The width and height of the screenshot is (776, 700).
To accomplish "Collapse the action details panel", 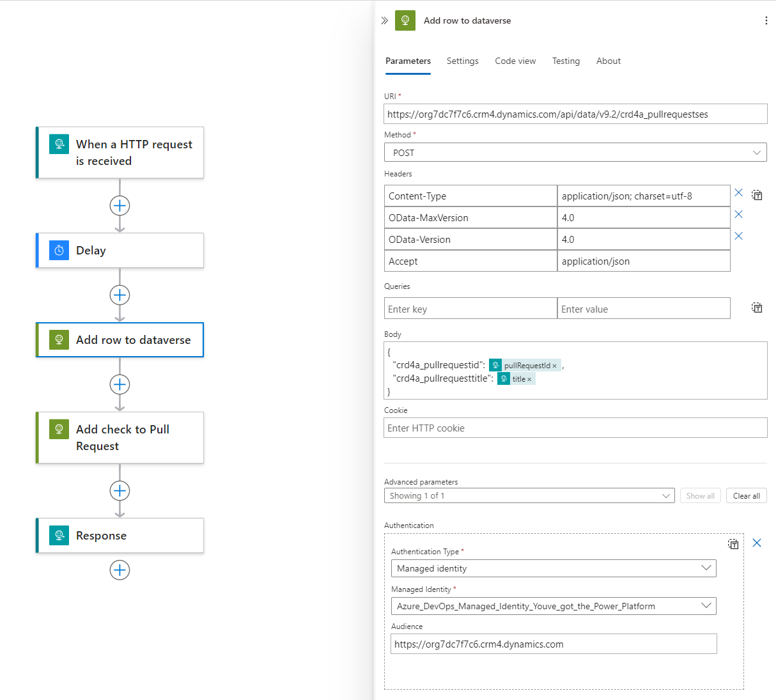I will tap(384, 20).
